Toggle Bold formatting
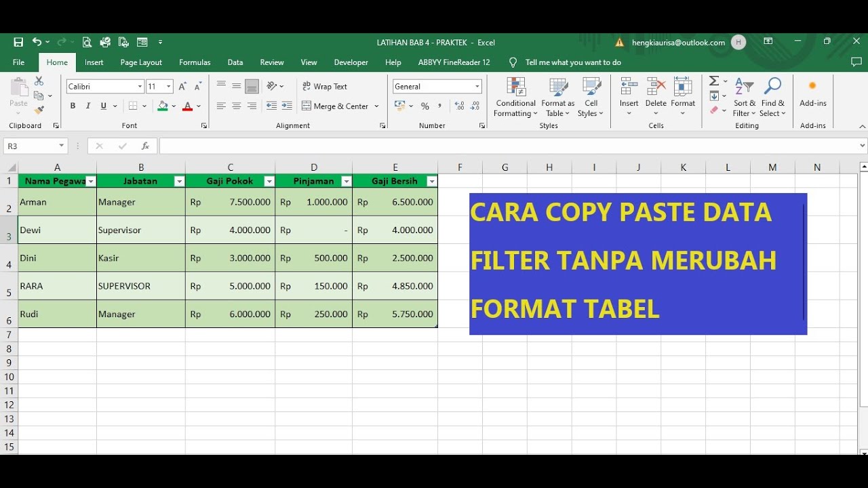Image resolution: width=868 pixels, height=488 pixels. coord(73,106)
